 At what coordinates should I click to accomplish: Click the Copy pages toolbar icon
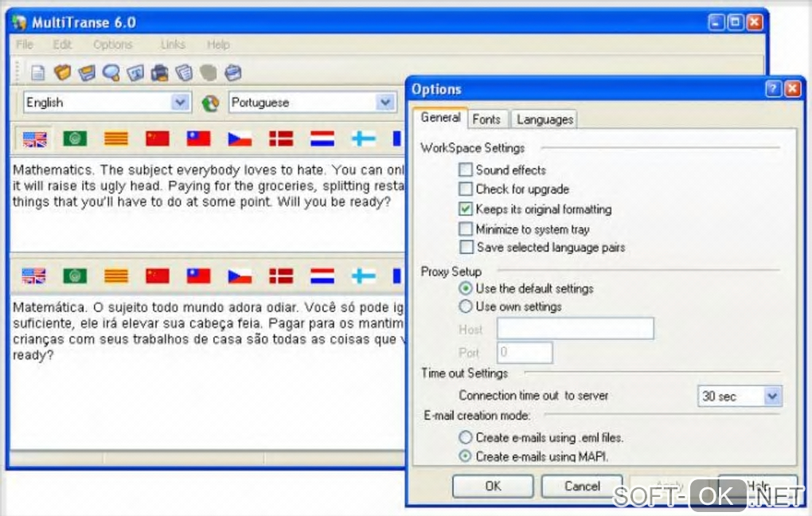[x=184, y=73]
